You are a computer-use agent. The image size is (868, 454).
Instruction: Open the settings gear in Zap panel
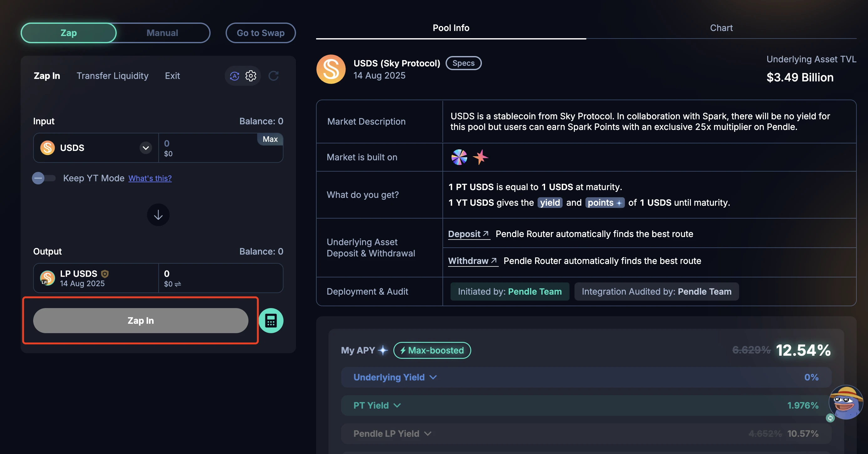point(251,76)
